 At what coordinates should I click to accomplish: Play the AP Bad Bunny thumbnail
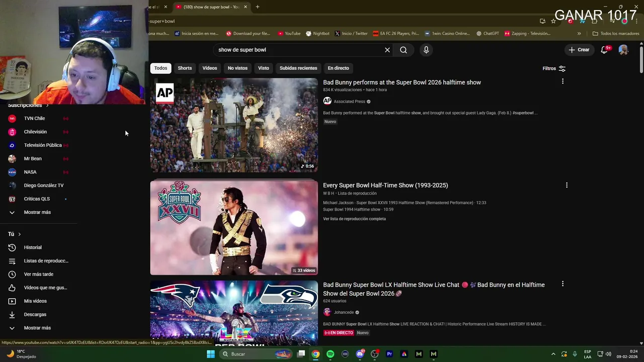234,125
